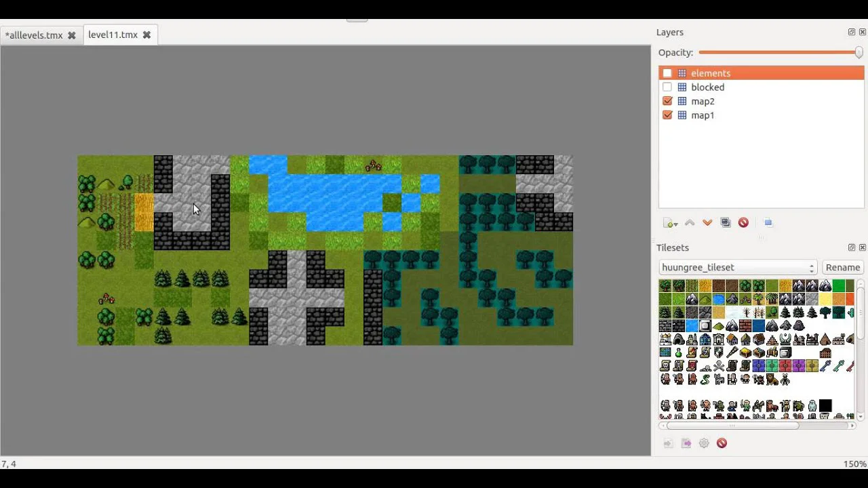The height and width of the screenshot is (488, 868).
Task: Click the orange wheat field on map
Action: point(144,213)
